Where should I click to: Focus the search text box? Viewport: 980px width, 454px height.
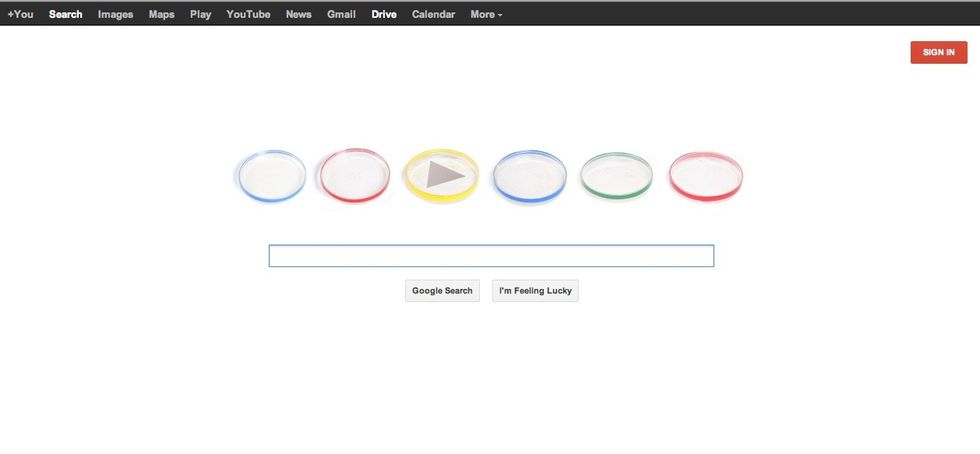point(491,256)
